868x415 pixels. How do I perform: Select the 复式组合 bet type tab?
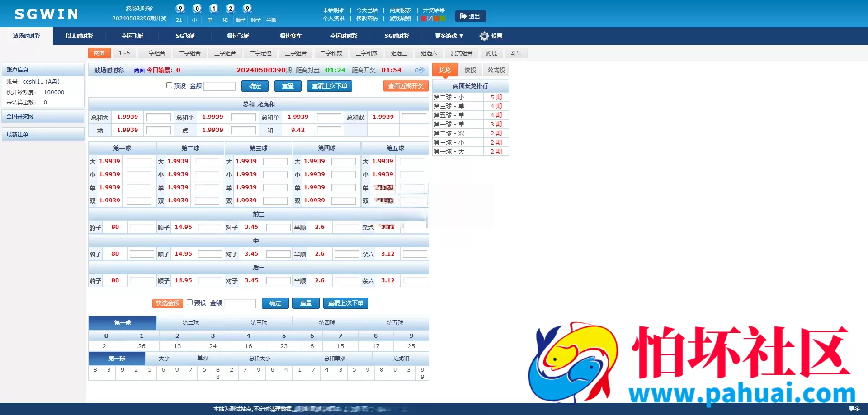pyautogui.click(x=462, y=53)
